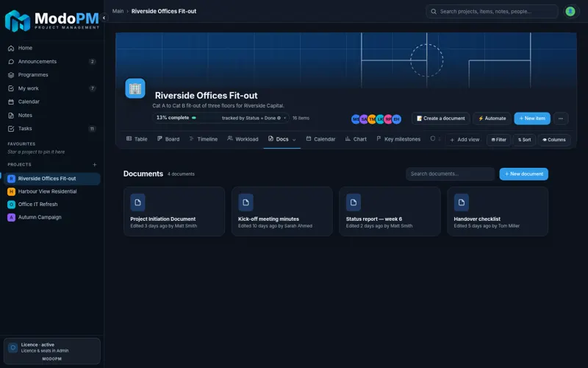Click Main in the breadcrumb
This screenshot has width=588, height=368.
click(x=118, y=11)
